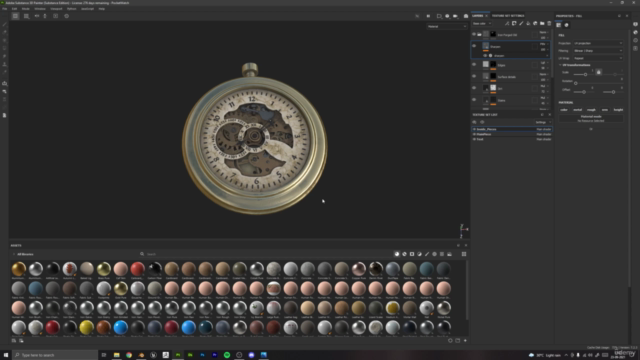This screenshot has width=640, height=360.
Task: Hide the Dirt layer
Action: coord(474,88)
